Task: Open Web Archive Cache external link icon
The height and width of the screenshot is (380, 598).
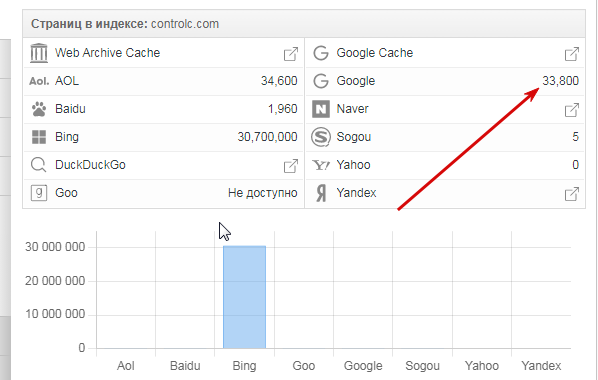Action: [291, 54]
